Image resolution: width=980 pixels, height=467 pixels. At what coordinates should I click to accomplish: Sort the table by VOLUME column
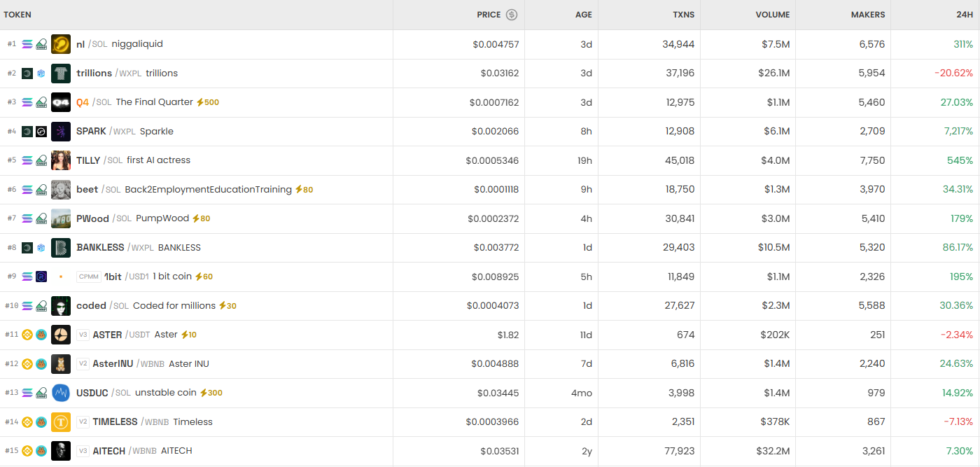click(773, 15)
